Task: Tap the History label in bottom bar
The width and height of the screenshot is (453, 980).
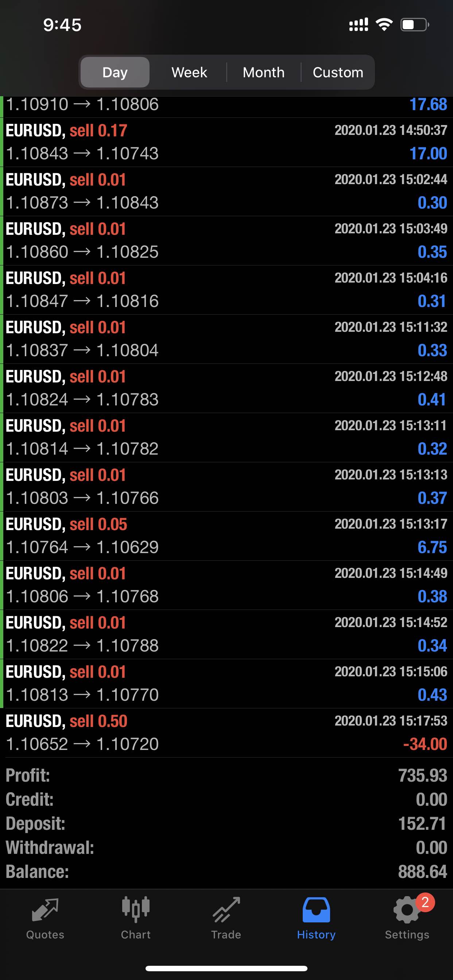Action: pos(316,934)
